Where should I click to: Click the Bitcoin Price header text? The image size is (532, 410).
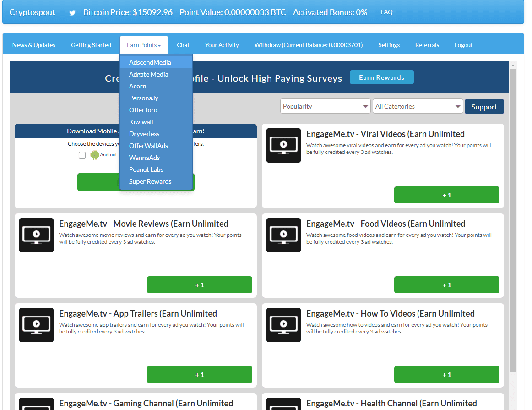coord(128,12)
